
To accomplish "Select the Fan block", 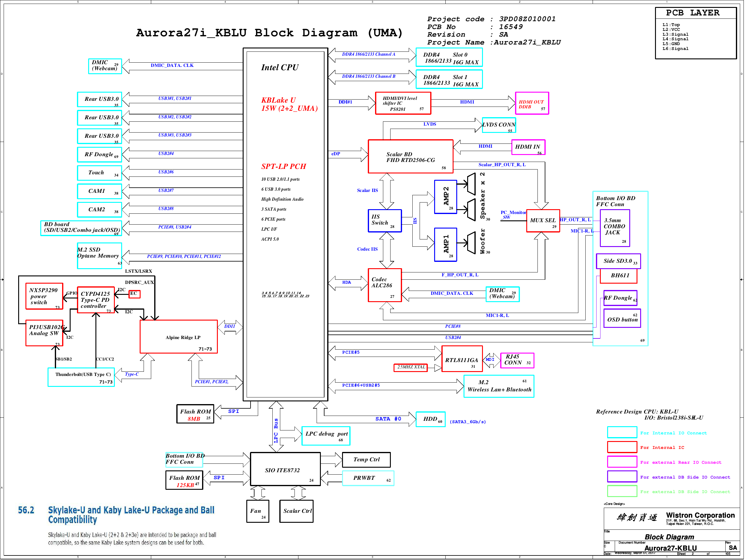I will coord(258,511).
